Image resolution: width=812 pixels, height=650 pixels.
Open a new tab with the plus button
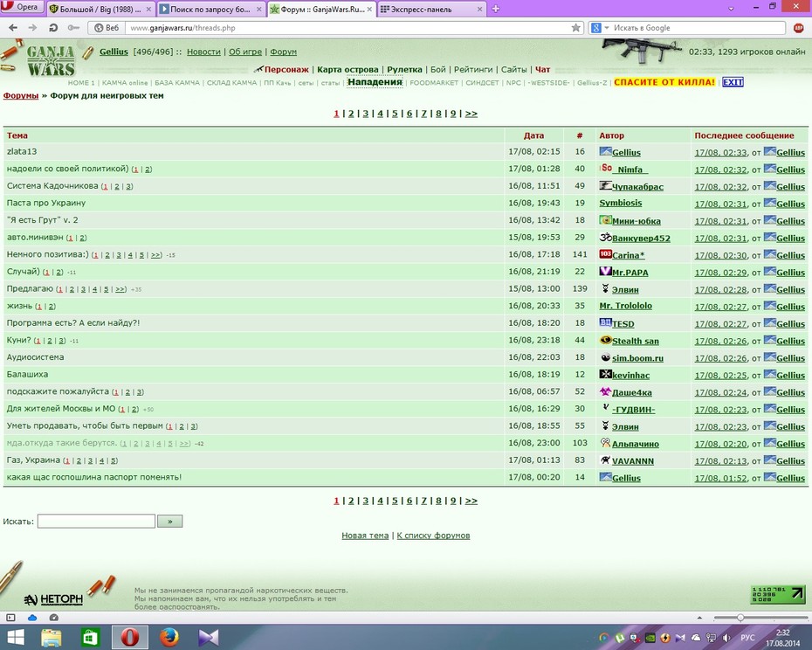pos(496,9)
